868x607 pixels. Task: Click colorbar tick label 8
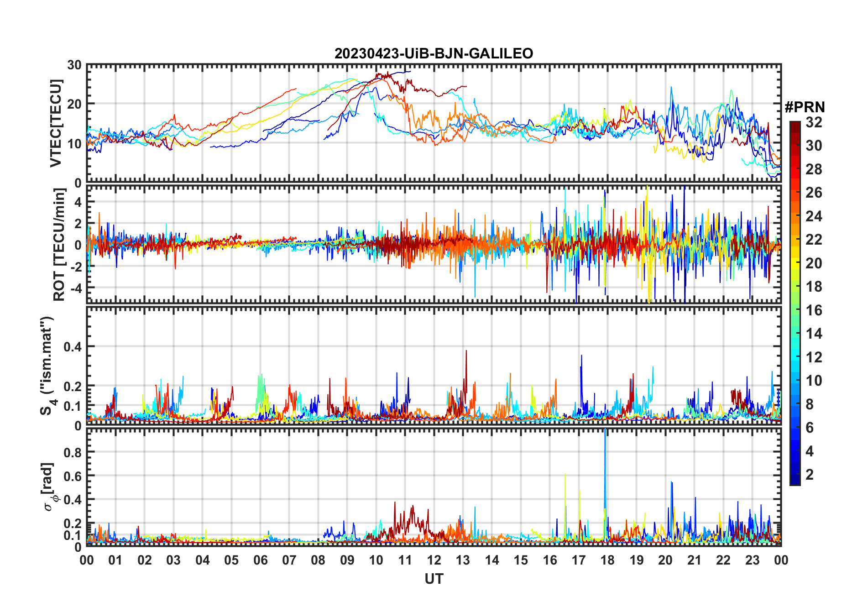[810, 404]
